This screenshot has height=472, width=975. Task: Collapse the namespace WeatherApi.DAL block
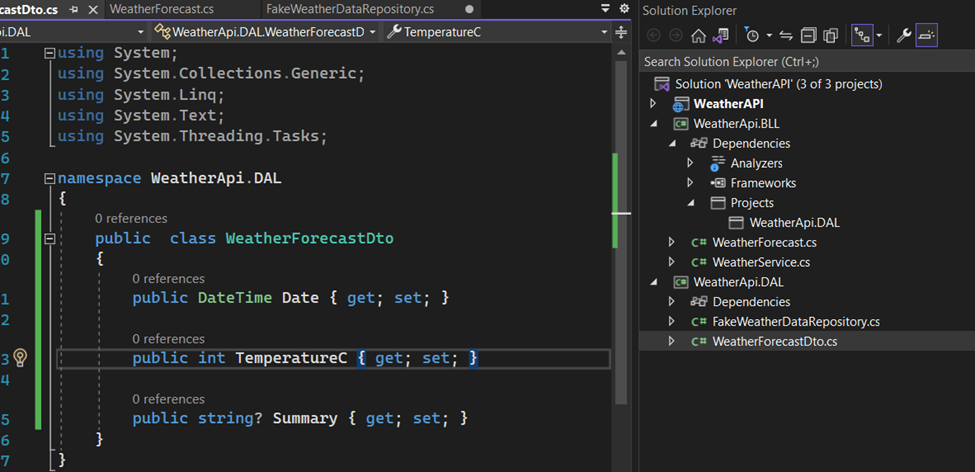50,179
